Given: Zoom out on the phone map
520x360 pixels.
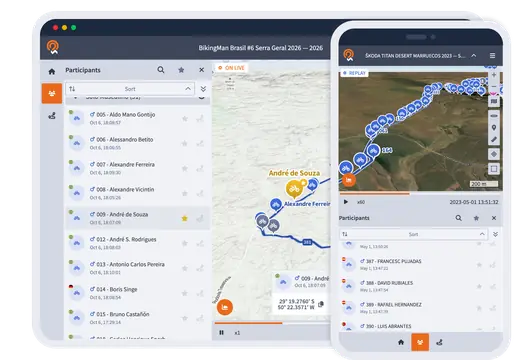Looking at the screenshot, I should pos(494,86).
